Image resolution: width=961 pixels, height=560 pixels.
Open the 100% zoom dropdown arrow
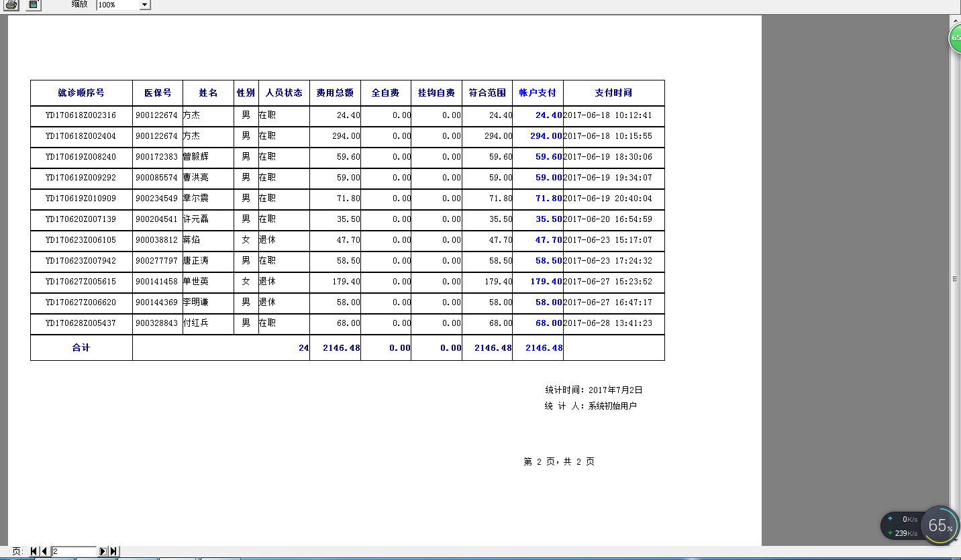click(x=145, y=5)
